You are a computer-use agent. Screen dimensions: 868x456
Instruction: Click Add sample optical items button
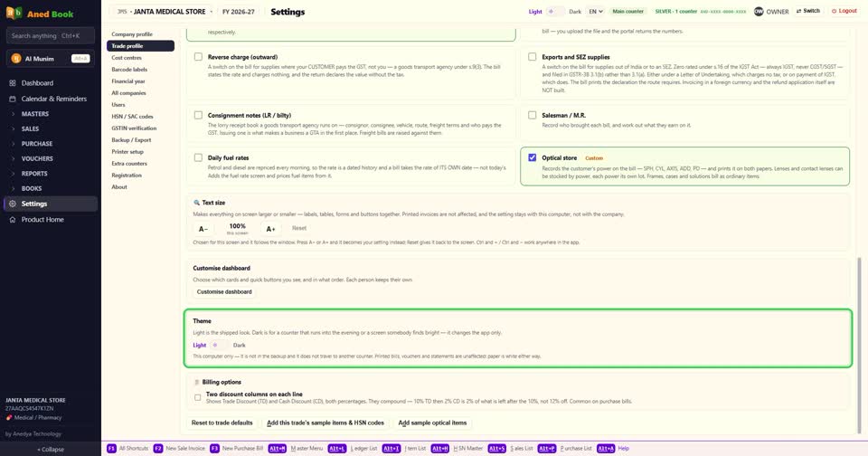pyautogui.click(x=432, y=423)
